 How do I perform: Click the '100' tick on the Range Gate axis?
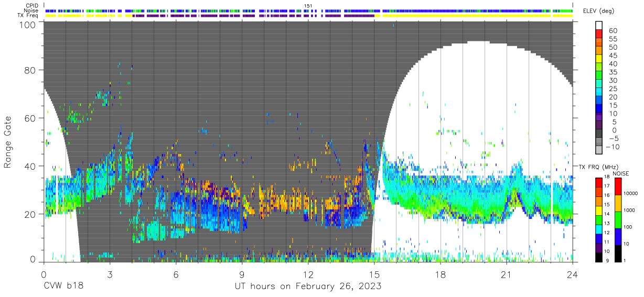tap(28, 24)
